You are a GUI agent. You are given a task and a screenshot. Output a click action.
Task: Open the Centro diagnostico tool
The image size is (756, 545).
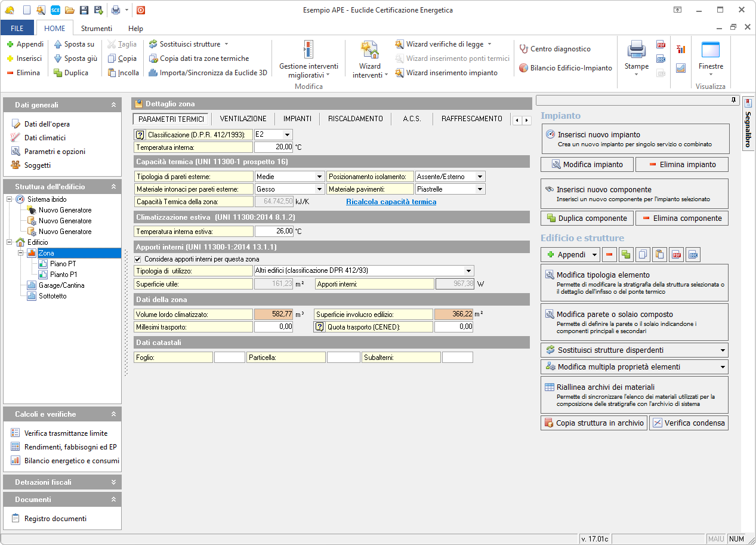click(555, 49)
